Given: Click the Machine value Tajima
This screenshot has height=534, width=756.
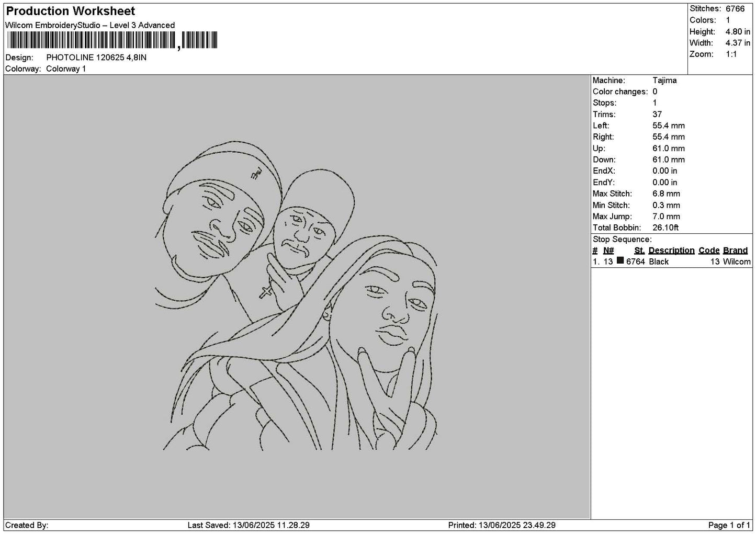Looking at the screenshot, I should (664, 81).
